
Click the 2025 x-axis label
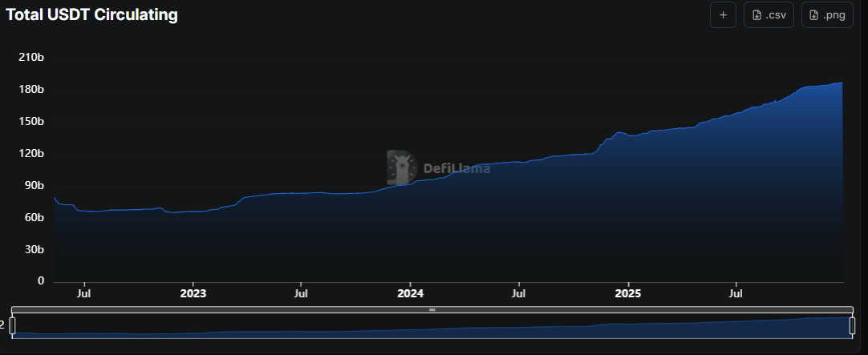[628, 293]
